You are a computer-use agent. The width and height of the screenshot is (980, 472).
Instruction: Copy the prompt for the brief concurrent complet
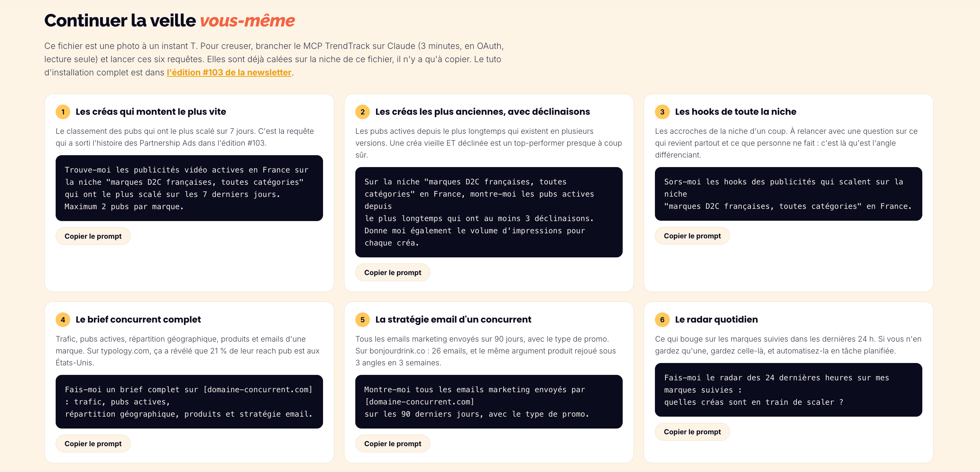(x=93, y=443)
